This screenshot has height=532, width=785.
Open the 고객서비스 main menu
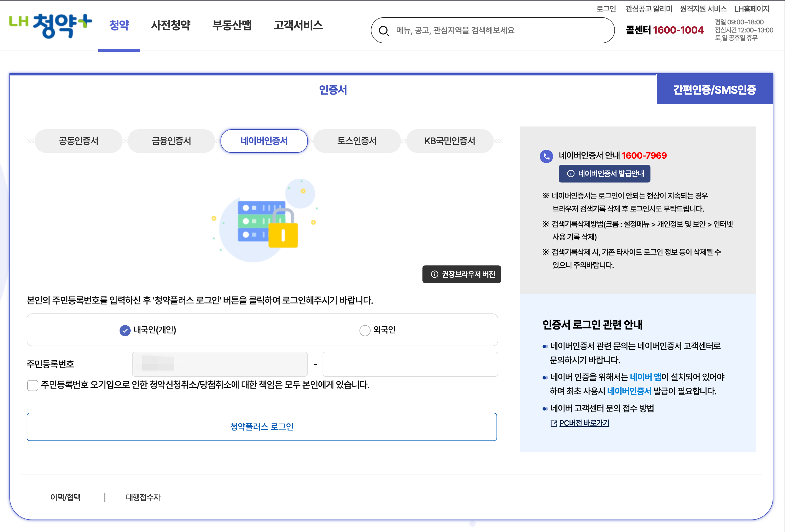[x=298, y=25]
